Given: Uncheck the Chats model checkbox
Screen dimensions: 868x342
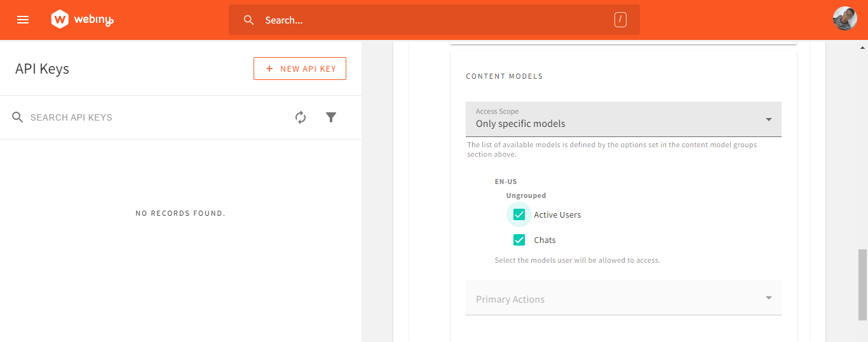Looking at the screenshot, I should point(519,240).
